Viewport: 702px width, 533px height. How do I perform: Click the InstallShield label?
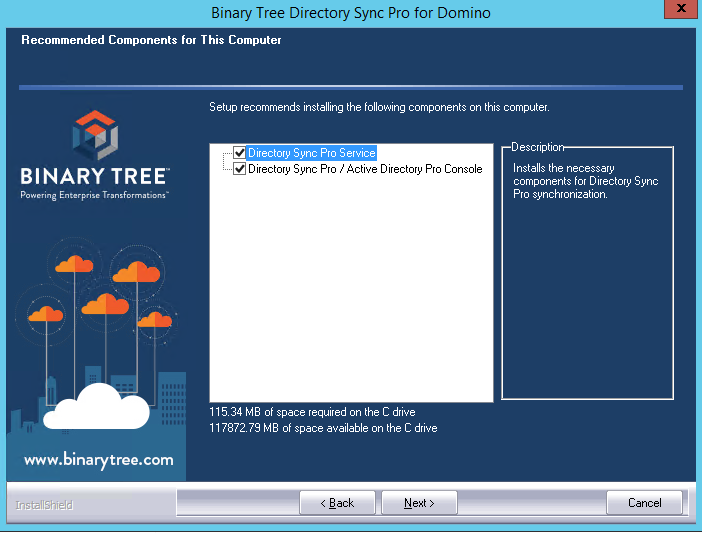(x=44, y=505)
